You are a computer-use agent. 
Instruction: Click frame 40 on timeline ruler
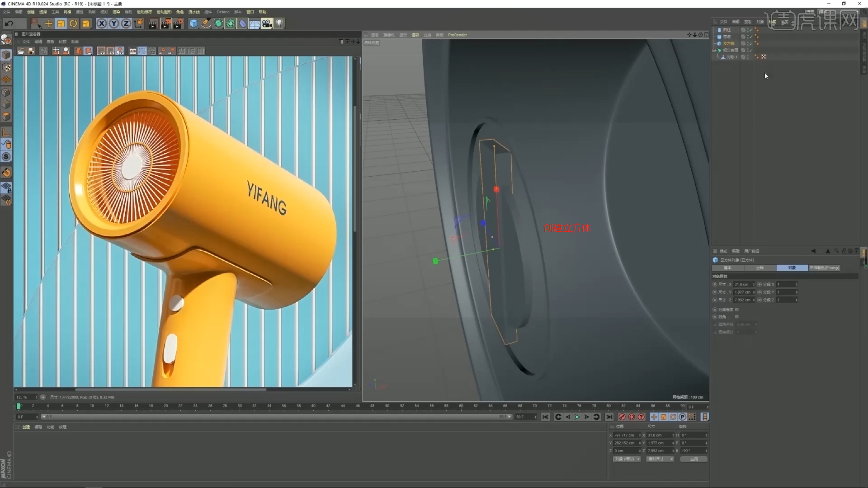[313, 406]
